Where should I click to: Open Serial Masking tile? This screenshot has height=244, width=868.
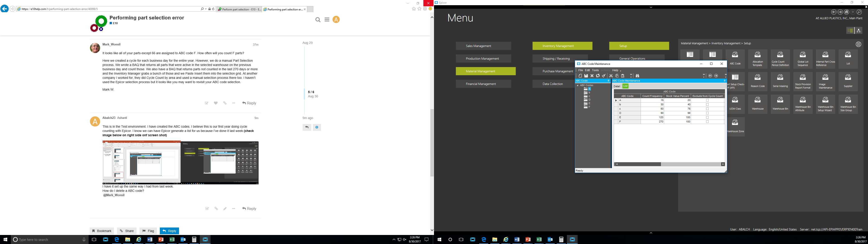[780, 82]
